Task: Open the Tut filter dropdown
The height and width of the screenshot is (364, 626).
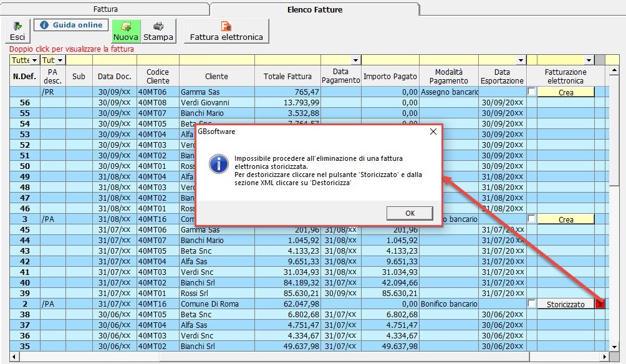Action: (60, 60)
